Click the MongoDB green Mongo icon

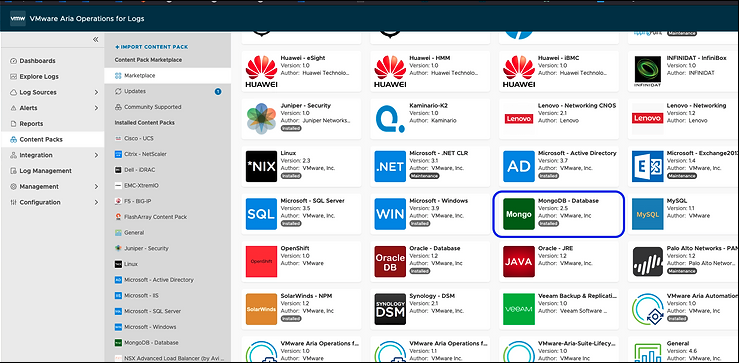tap(519, 214)
